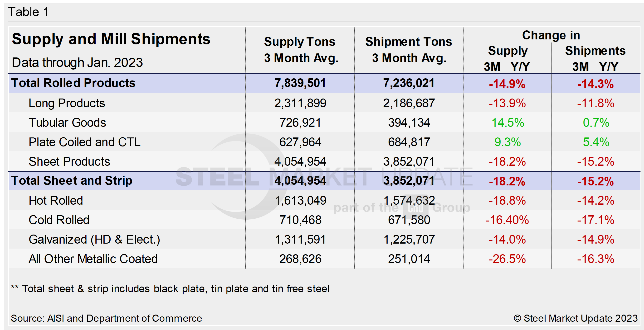Viewport: 644px width, 330px height.
Task: Select the Source: AISI and Department of Commerce text
Action: (x=106, y=318)
